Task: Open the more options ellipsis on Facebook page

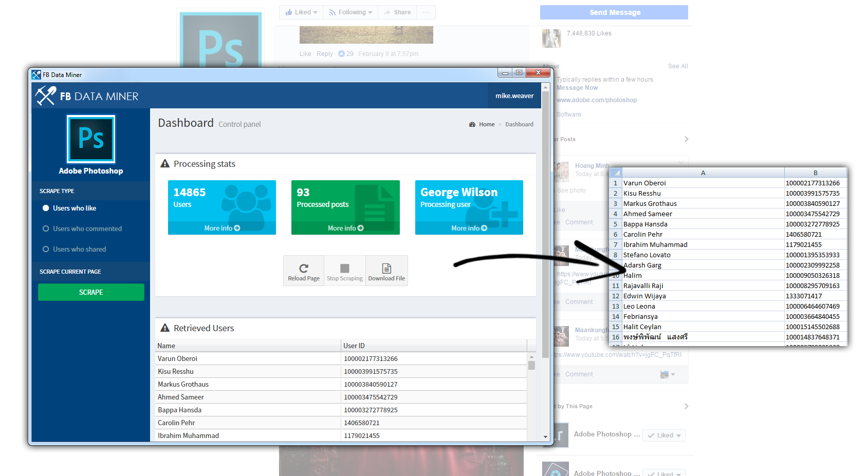Action: 426,12
